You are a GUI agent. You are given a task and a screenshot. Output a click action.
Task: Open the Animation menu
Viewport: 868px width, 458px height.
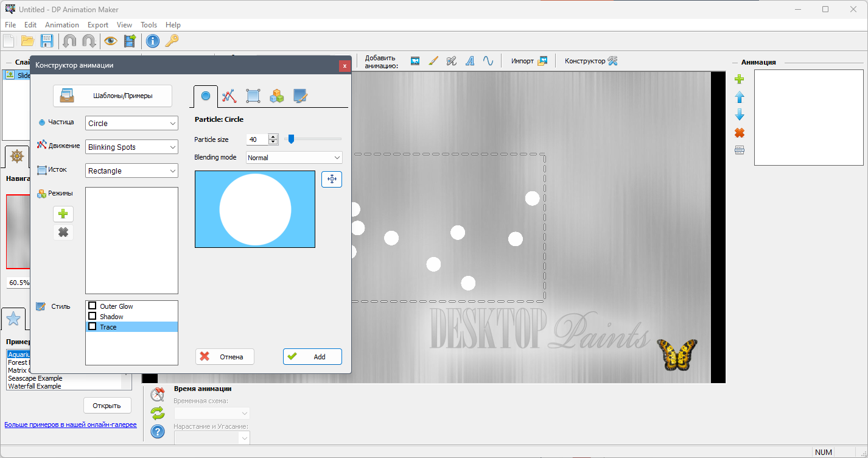pos(62,25)
